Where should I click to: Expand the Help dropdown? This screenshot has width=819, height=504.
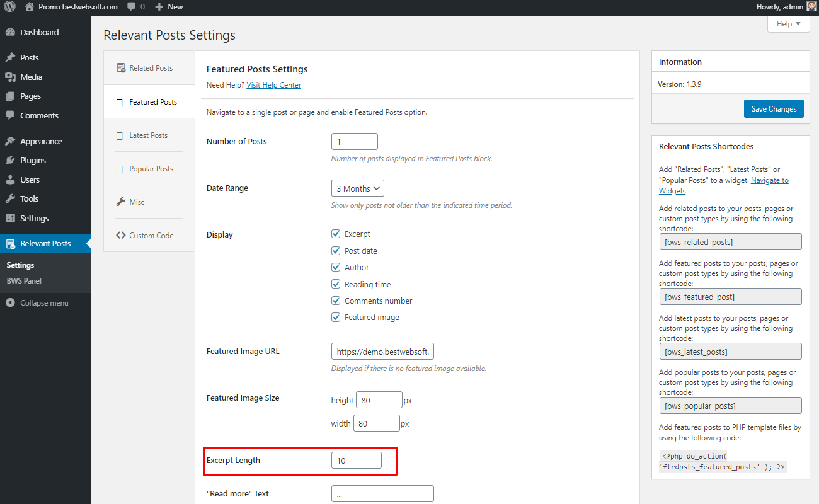788,24
